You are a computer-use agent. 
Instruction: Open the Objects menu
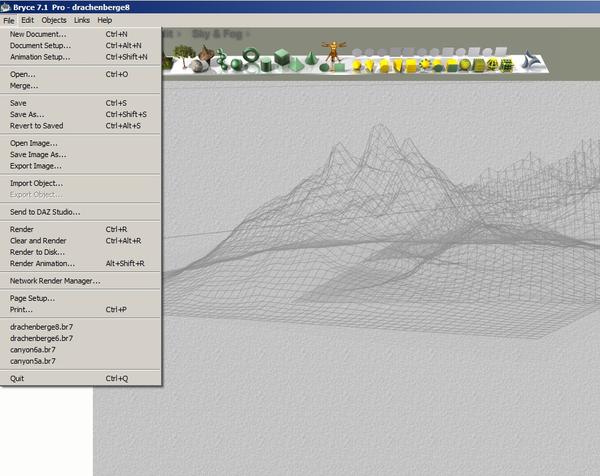pyautogui.click(x=54, y=20)
